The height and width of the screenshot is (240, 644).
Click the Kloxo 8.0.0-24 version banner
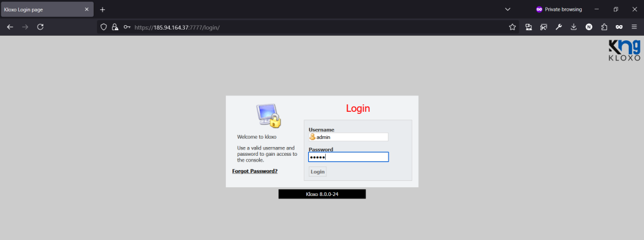(x=322, y=194)
